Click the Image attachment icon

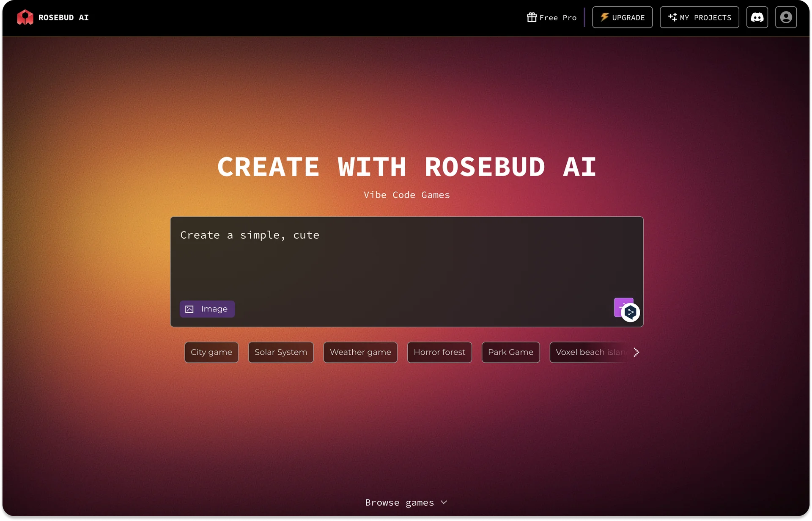[x=189, y=309]
